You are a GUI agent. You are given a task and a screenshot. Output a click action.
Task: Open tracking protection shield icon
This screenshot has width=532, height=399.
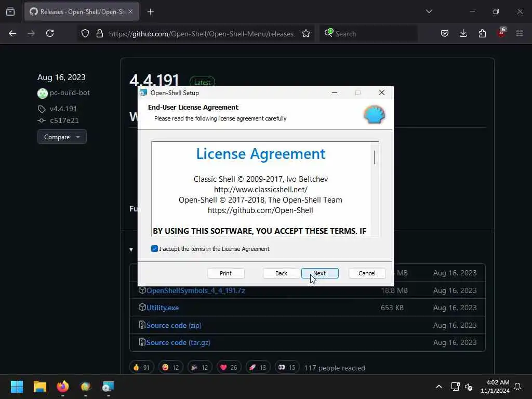(x=85, y=33)
